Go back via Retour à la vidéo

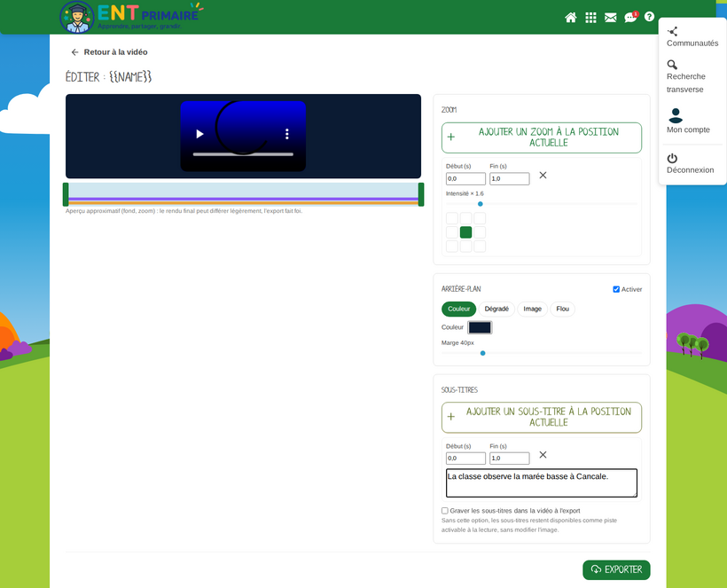[x=109, y=52]
